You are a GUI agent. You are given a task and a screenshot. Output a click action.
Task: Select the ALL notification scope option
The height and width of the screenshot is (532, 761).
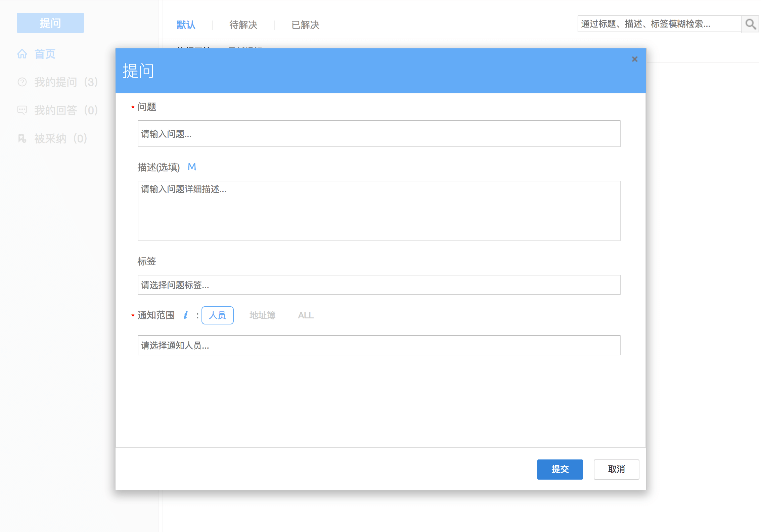(306, 315)
